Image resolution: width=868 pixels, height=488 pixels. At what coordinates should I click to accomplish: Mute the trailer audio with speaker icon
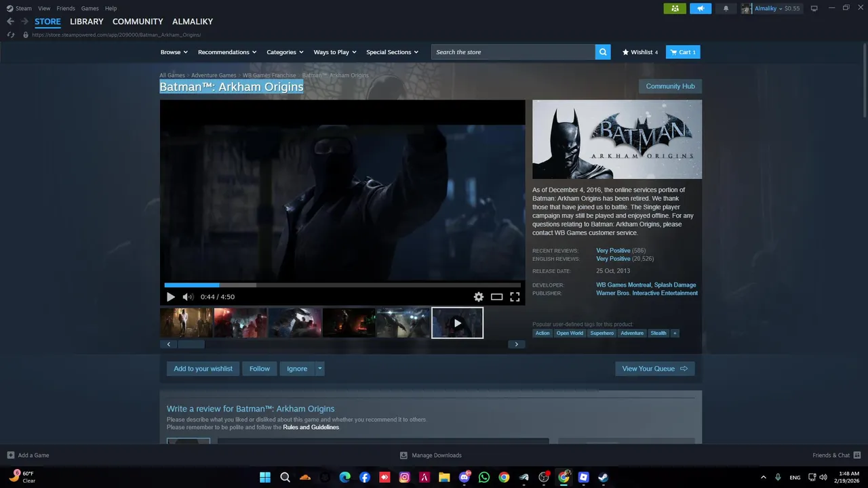pyautogui.click(x=188, y=297)
